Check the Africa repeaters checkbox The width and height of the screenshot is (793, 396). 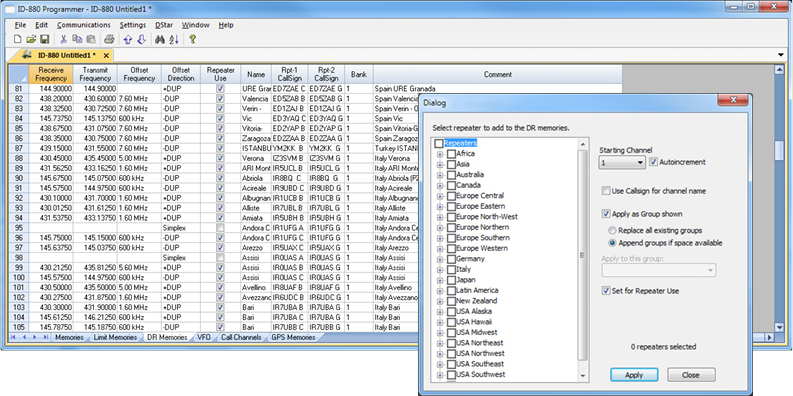(x=451, y=154)
